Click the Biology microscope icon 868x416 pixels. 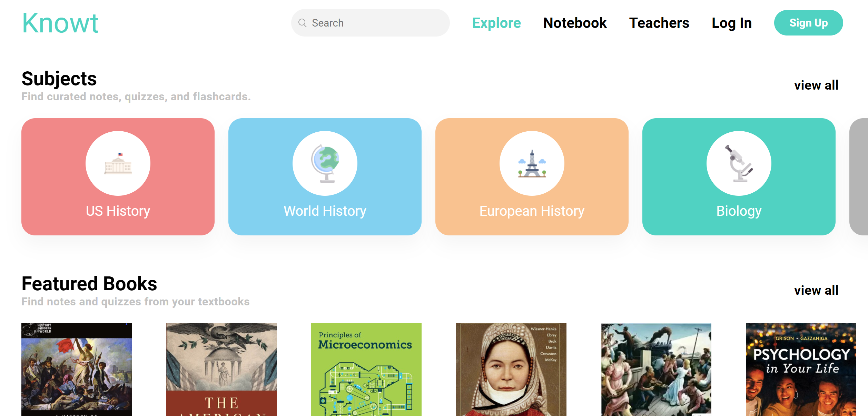coord(739,163)
